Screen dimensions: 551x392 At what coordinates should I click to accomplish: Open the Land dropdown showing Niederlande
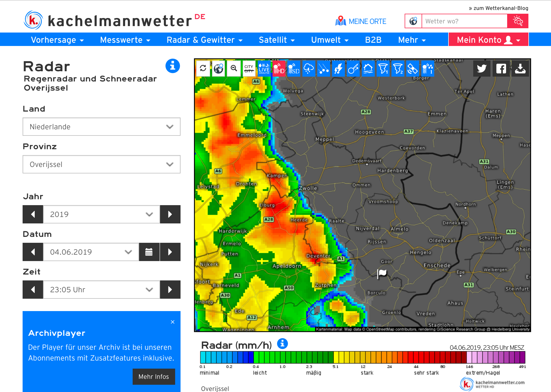coord(101,127)
